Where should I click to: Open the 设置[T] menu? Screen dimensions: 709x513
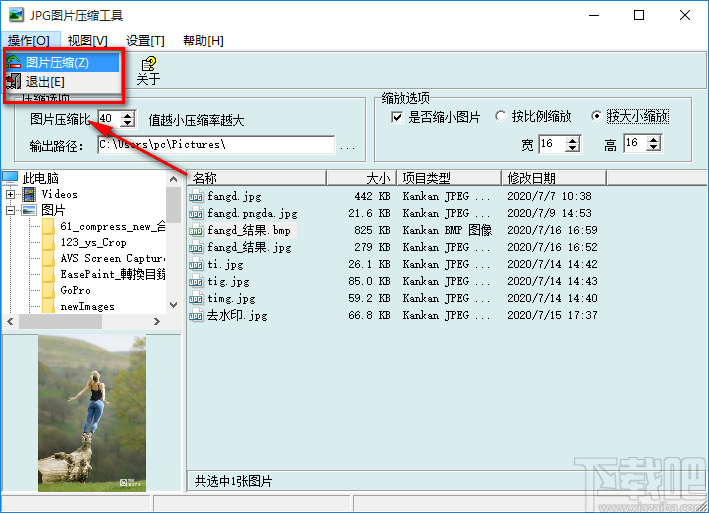tap(145, 41)
